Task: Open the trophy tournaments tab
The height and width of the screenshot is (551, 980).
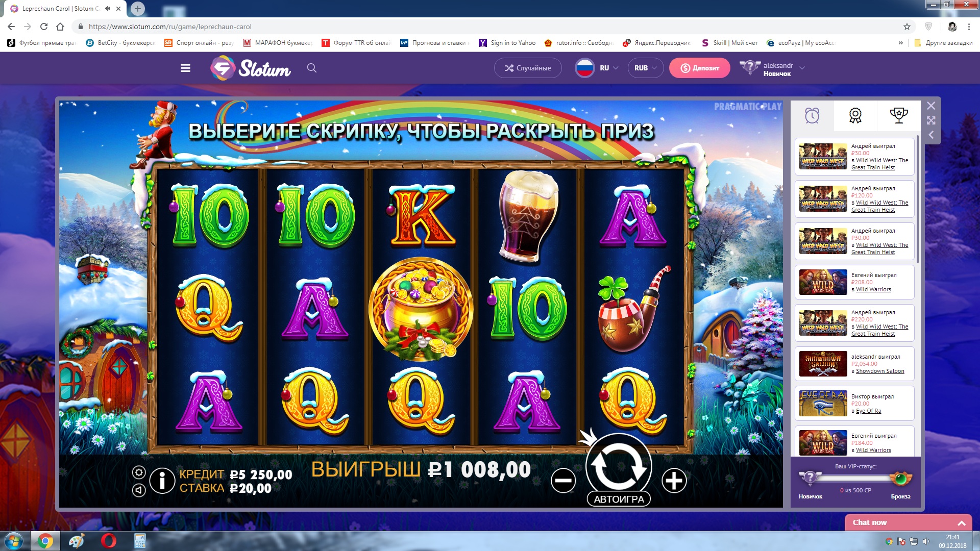Action: [x=898, y=116]
